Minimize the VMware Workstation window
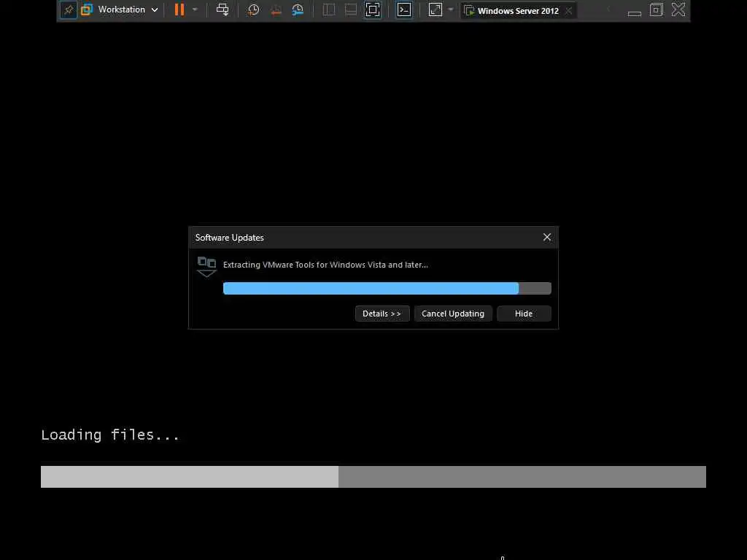The height and width of the screenshot is (560, 747). (635, 13)
